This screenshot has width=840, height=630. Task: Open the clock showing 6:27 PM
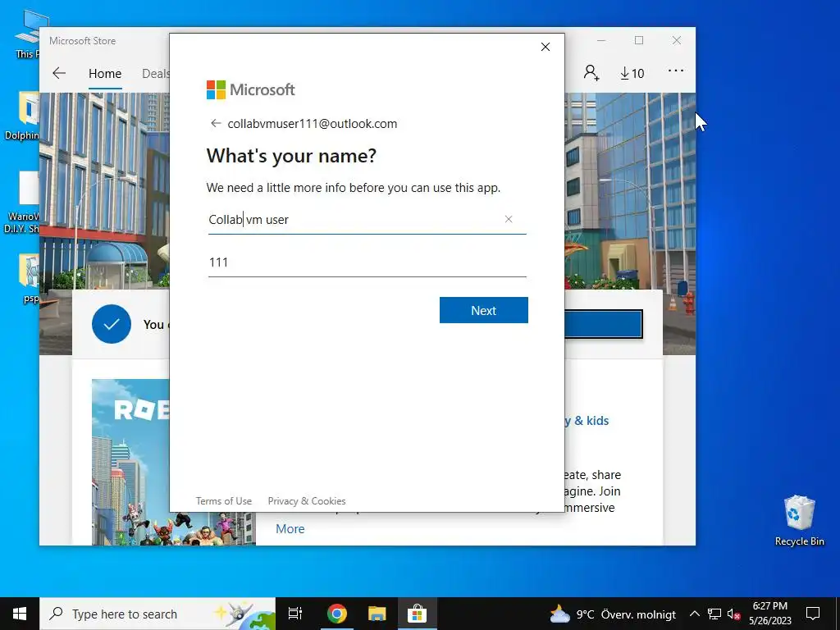(769, 614)
